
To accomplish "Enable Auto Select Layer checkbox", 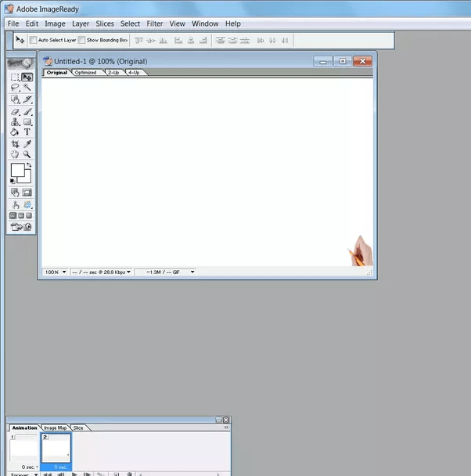I will pos(34,40).
